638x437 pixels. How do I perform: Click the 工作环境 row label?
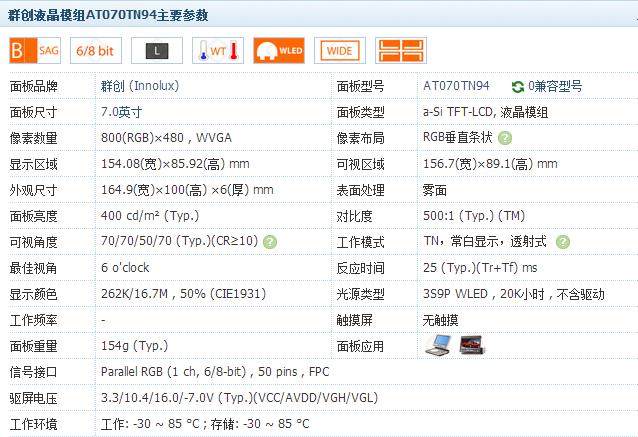33,424
